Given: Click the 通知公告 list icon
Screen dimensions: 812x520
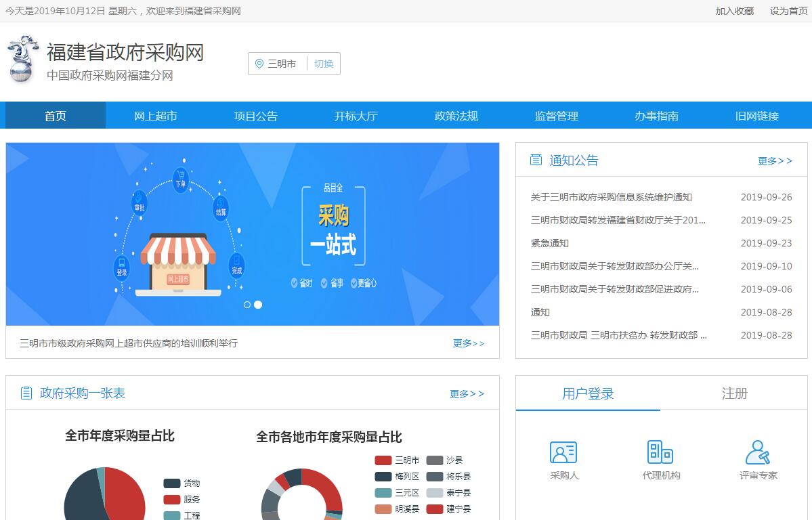Looking at the screenshot, I should [536, 160].
